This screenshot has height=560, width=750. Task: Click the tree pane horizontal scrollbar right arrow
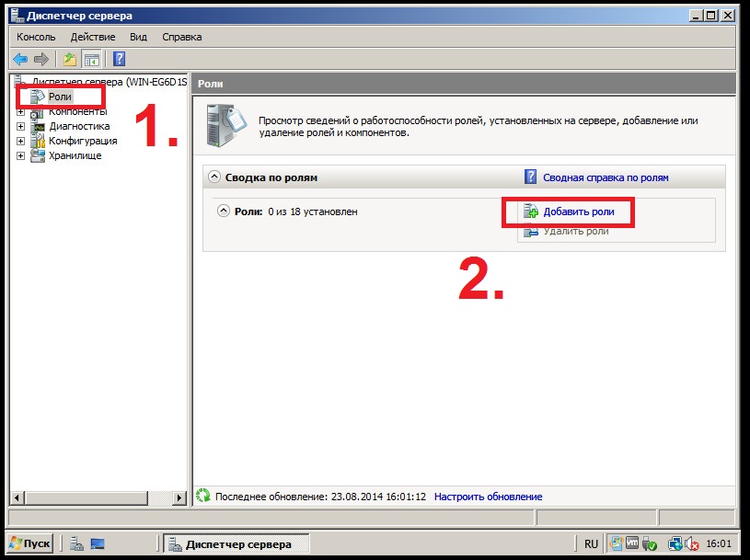[x=179, y=497]
